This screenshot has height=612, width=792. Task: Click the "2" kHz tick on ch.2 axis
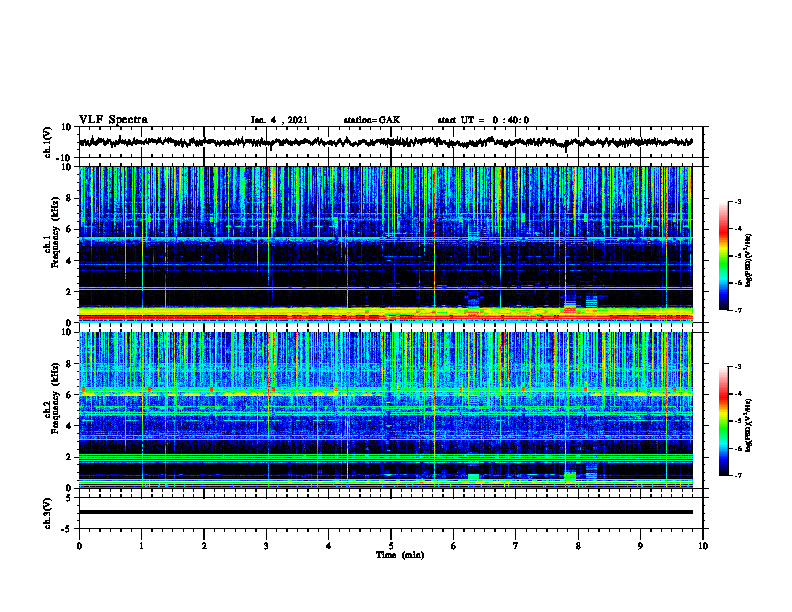(x=69, y=457)
